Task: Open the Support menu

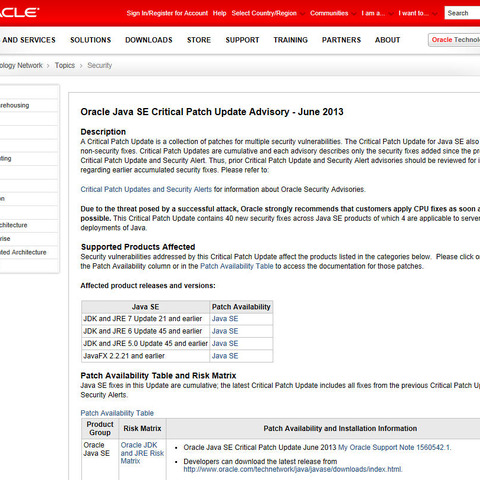Action: coord(242,40)
